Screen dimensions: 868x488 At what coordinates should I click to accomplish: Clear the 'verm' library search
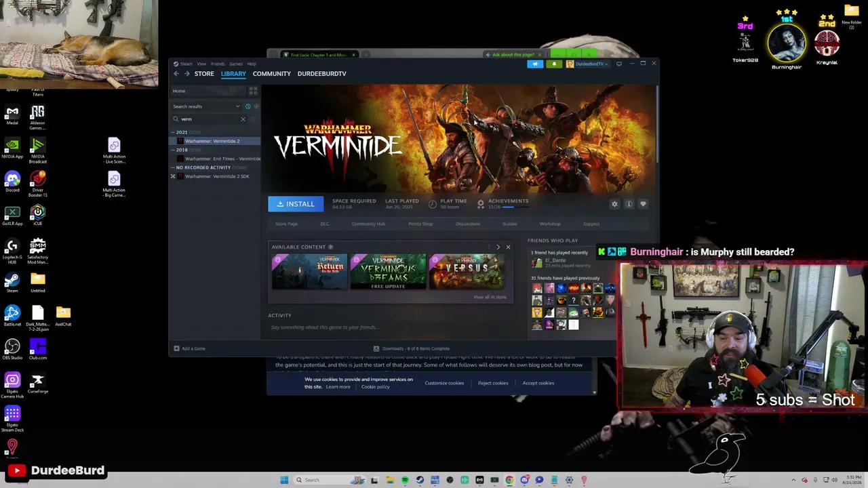point(243,119)
